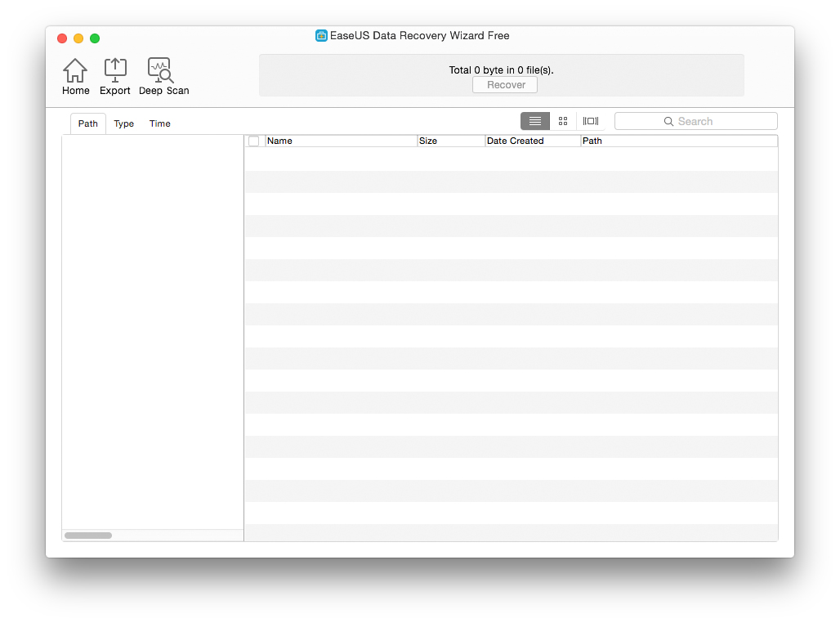Click the horizontal scrollbar in left pane

click(x=88, y=535)
